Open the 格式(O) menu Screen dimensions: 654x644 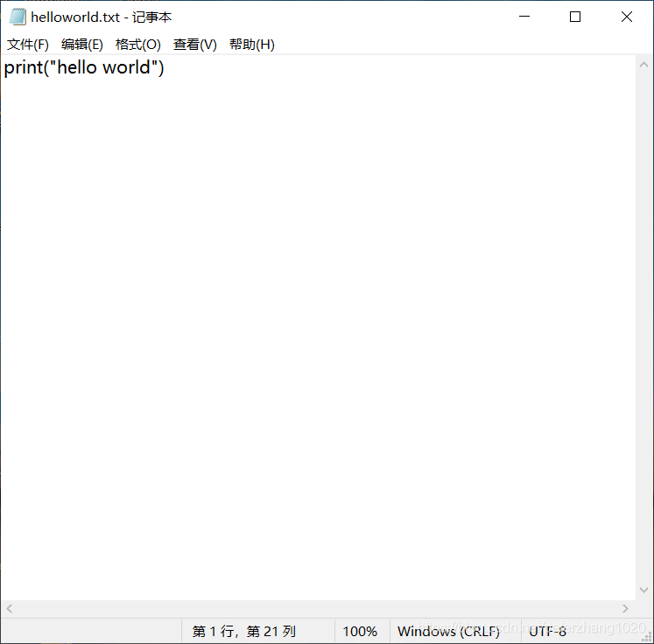click(137, 44)
